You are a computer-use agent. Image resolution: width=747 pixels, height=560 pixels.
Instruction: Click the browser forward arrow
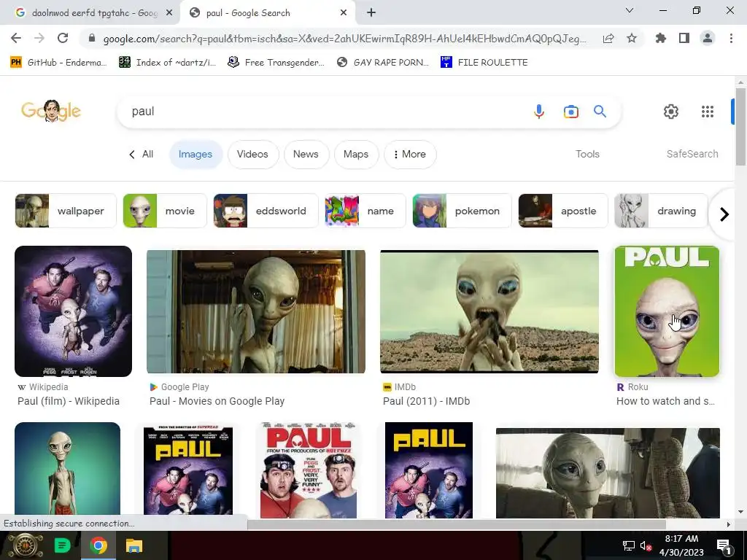pos(39,38)
